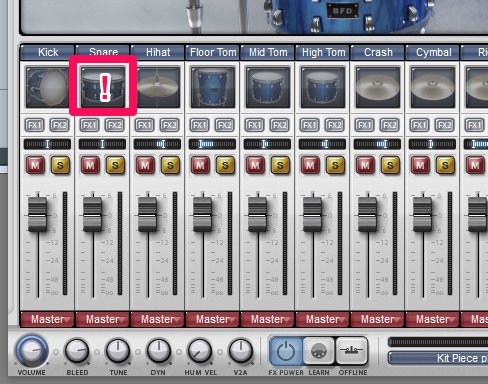This screenshot has height=384, width=488.
Task: Toggle the FX POWER button
Action: [x=286, y=351]
